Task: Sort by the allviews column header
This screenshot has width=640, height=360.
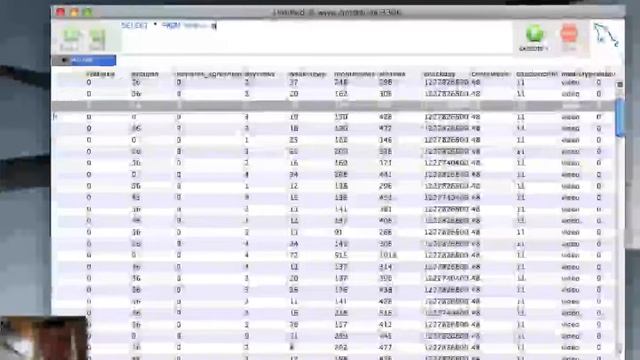Action: [x=392, y=74]
